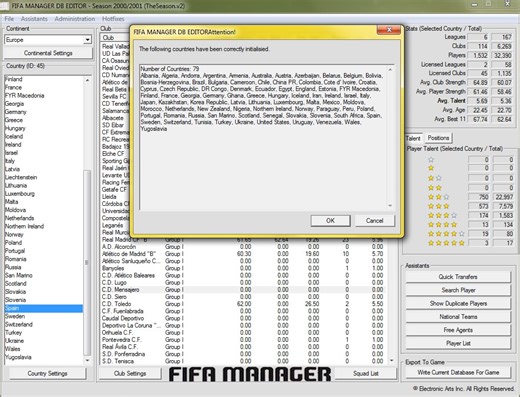Click the dialog text scroll-up arrow
Screen dimensions: 520x397
(x=390, y=69)
